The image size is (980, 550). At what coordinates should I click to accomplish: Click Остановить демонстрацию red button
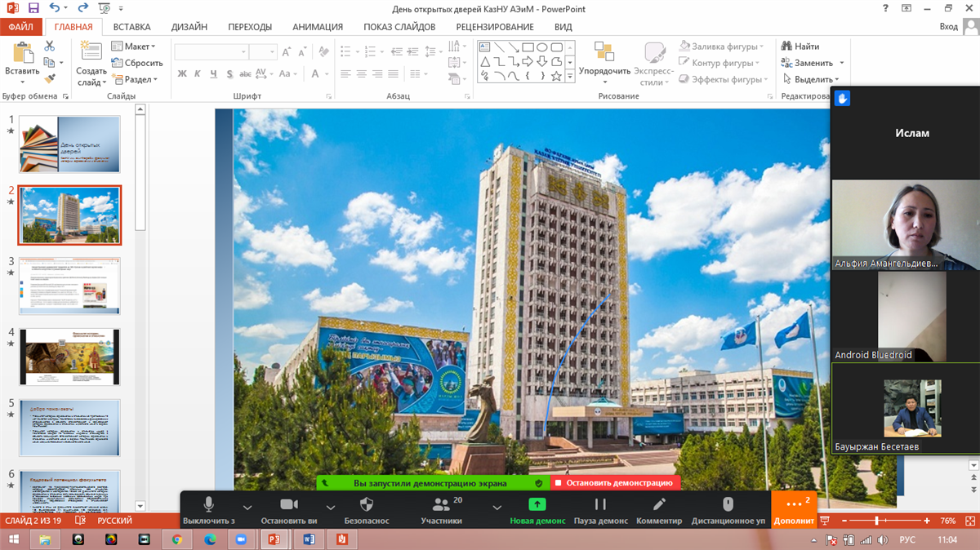tap(614, 483)
